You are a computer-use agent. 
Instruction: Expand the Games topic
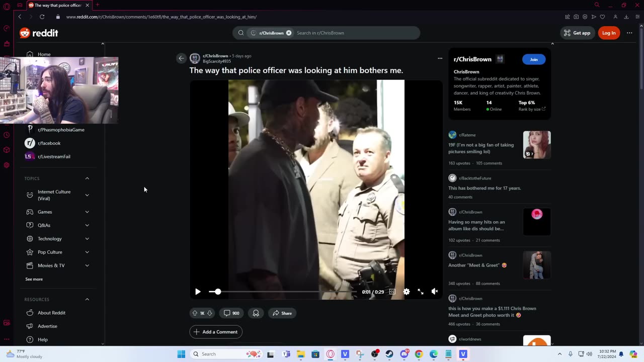(x=87, y=212)
